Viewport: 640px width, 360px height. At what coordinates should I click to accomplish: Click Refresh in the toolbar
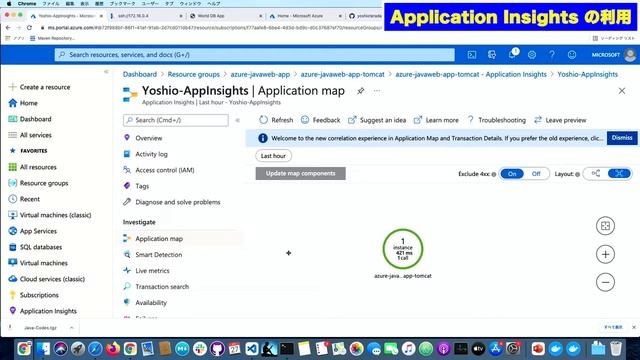(x=276, y=120)
